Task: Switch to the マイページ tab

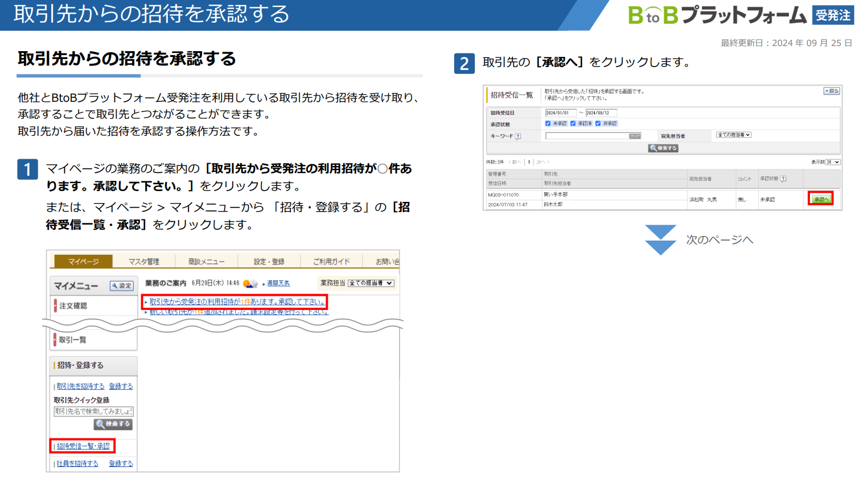Action: coord(83,262)
